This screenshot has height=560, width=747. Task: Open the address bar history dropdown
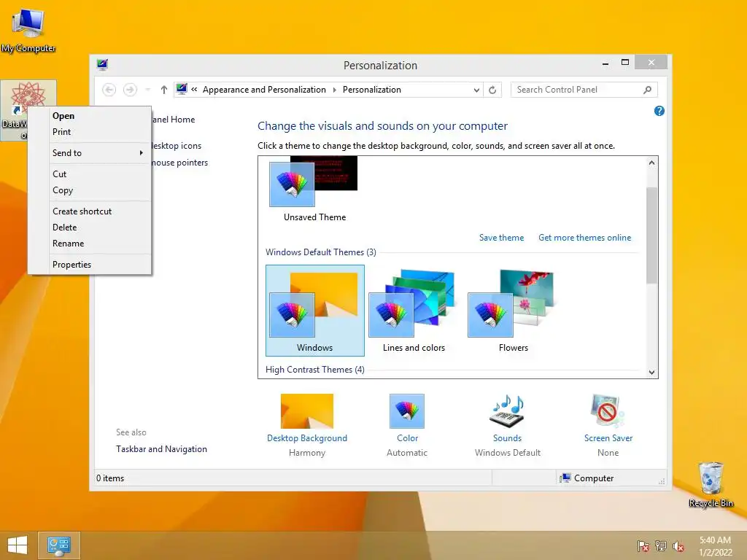pos(476,90)
